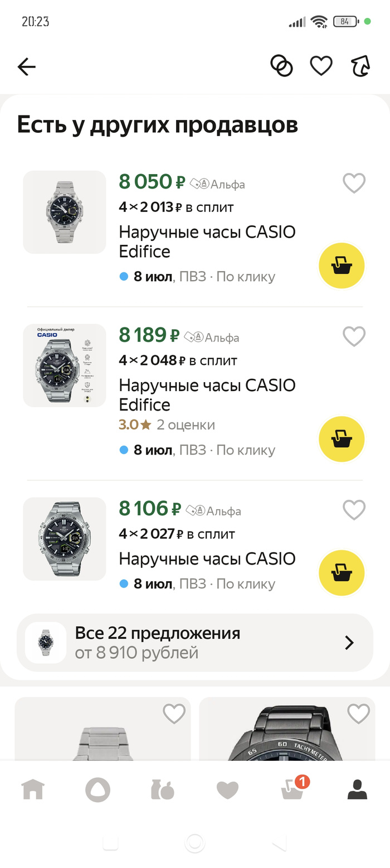Open profile tab in bottom bar

(x=357, y=789)
